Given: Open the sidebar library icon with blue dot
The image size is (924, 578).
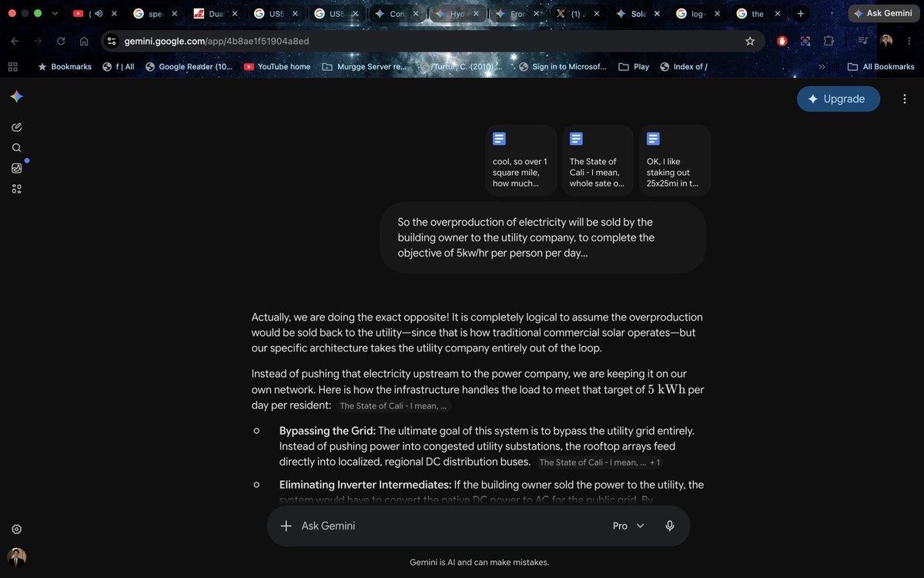Looking at the screenshot, I should tap(17, 168).
